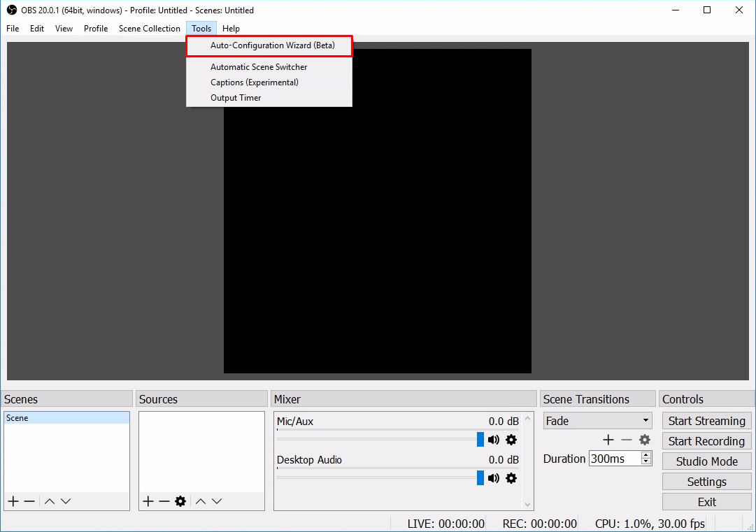Click Start Streaming
Viewport: 756px width, 532px height.
(x=707, y=421)
